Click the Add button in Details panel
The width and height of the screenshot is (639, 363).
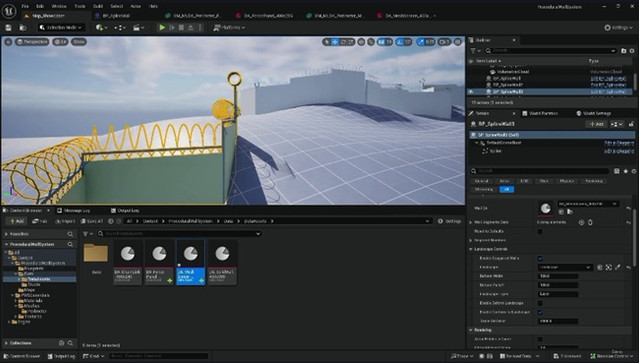coord(596,124)
